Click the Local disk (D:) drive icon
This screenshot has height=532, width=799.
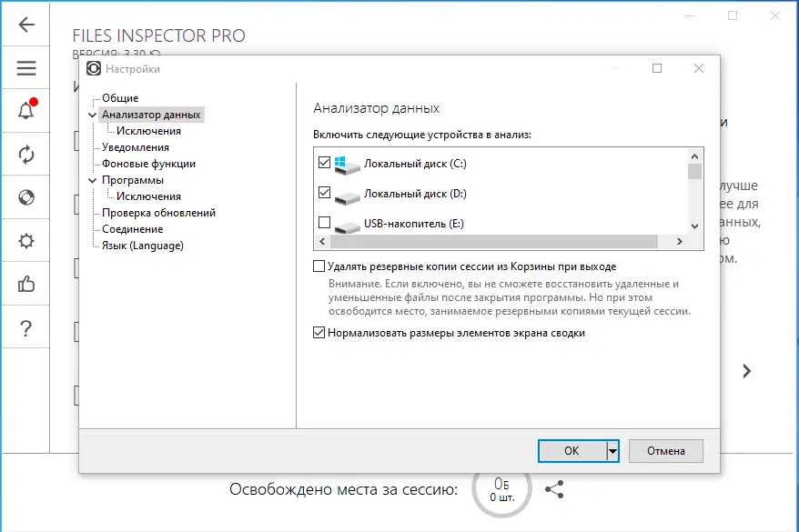(x=347, y=197)
